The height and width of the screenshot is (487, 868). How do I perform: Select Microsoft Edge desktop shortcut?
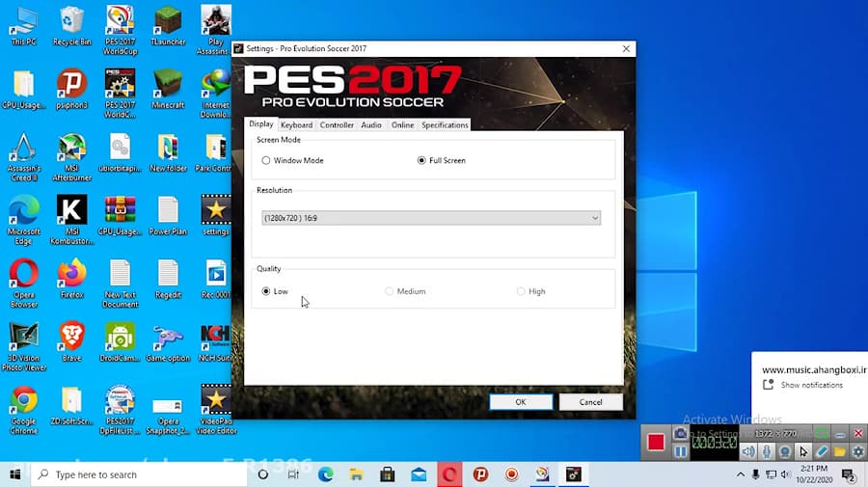[x=24, y=220]
